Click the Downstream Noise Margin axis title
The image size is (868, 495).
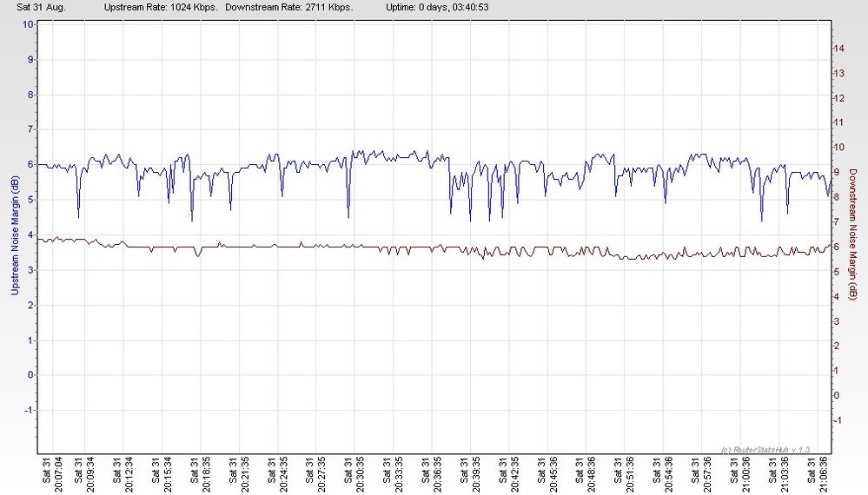(852, 234)
